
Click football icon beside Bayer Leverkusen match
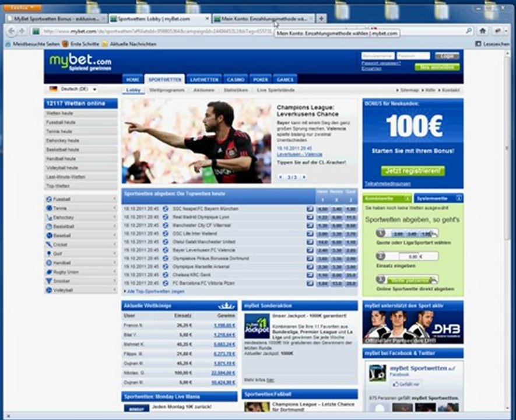166,250
